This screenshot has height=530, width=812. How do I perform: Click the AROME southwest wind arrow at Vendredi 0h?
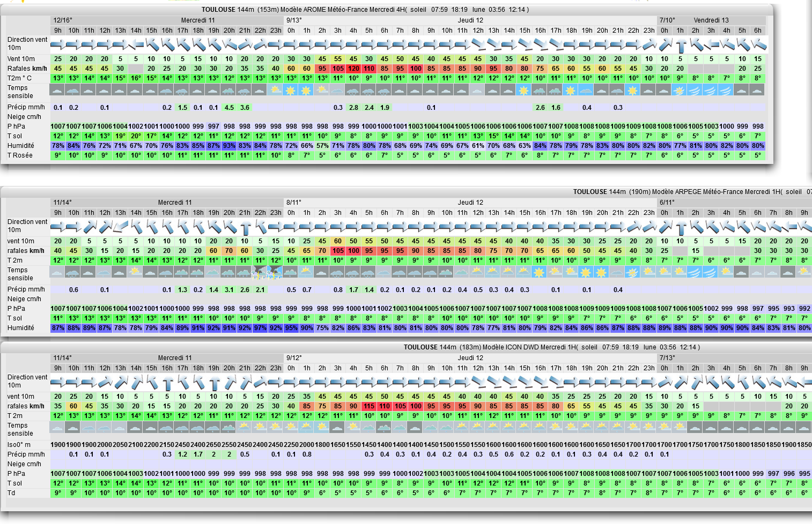(665, 45)
